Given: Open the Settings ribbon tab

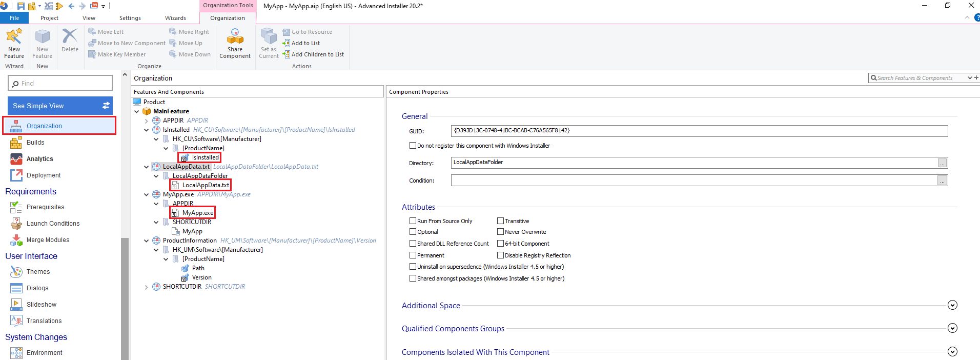Looking at the screenshot, I should (x=130, y=18).
